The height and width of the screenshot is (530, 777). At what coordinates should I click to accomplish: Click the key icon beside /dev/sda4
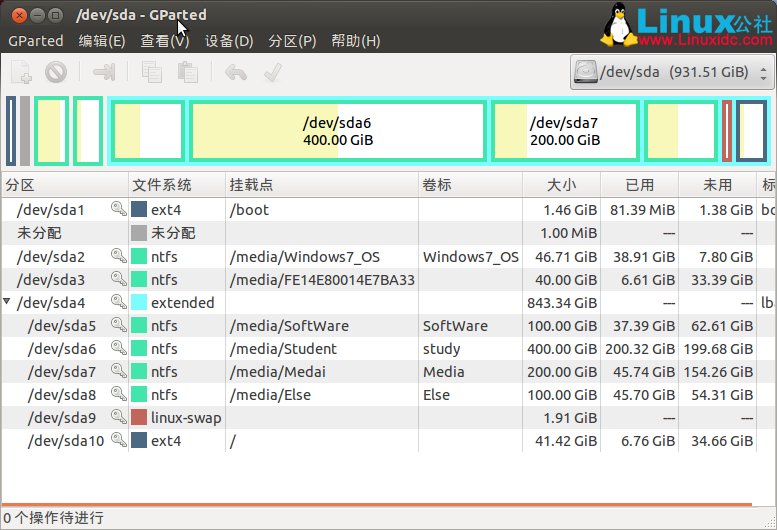pos(118,302)
